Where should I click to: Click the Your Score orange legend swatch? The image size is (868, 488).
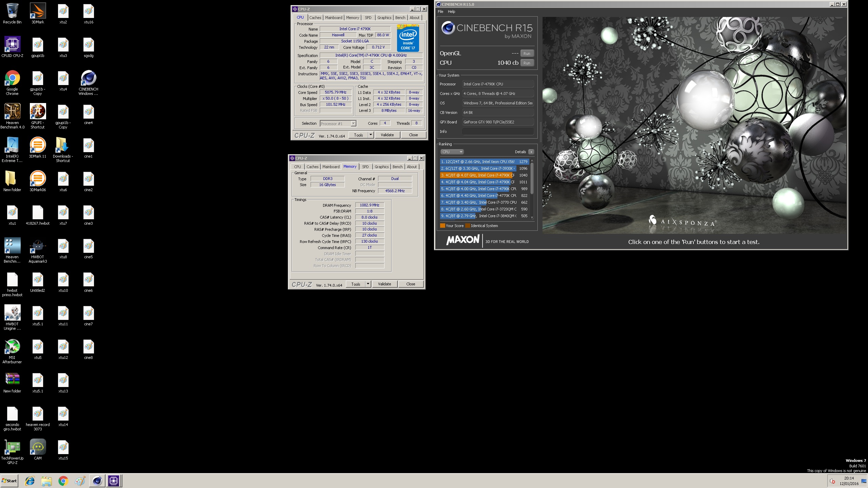click(442, 226)
